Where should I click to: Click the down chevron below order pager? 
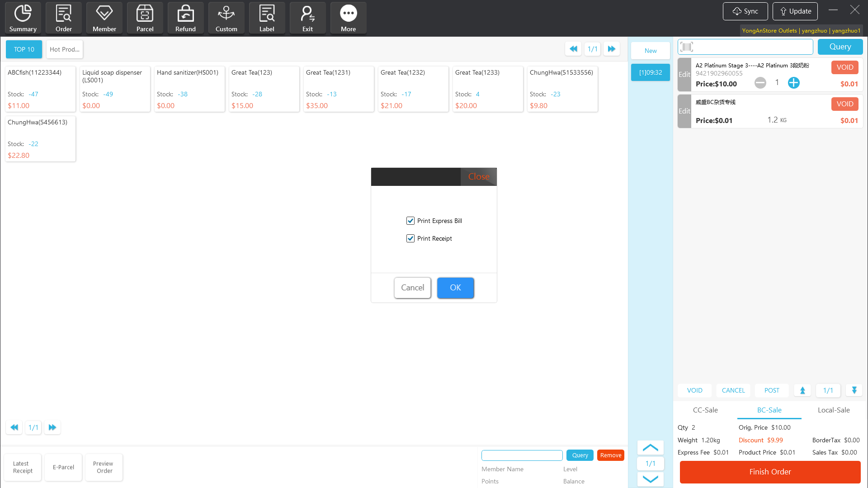pos(650,479)
